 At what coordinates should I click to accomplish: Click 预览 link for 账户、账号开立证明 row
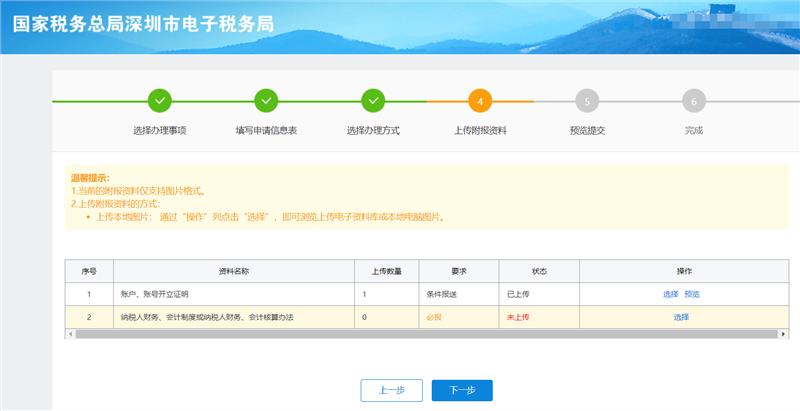click(692, 294)
